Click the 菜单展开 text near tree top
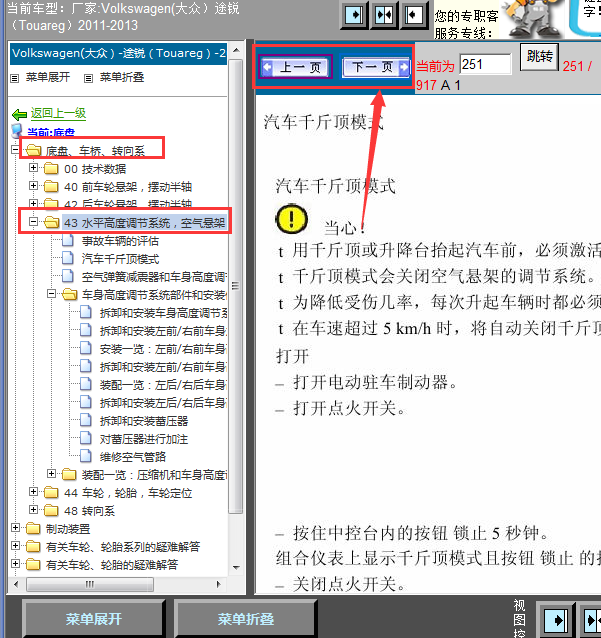601x638 pixels. 48,77
